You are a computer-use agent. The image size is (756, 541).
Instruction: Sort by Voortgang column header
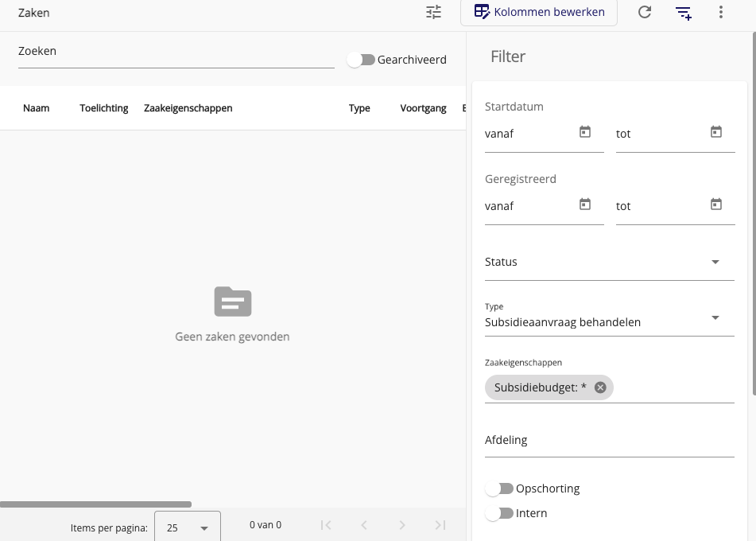[423, 108]
